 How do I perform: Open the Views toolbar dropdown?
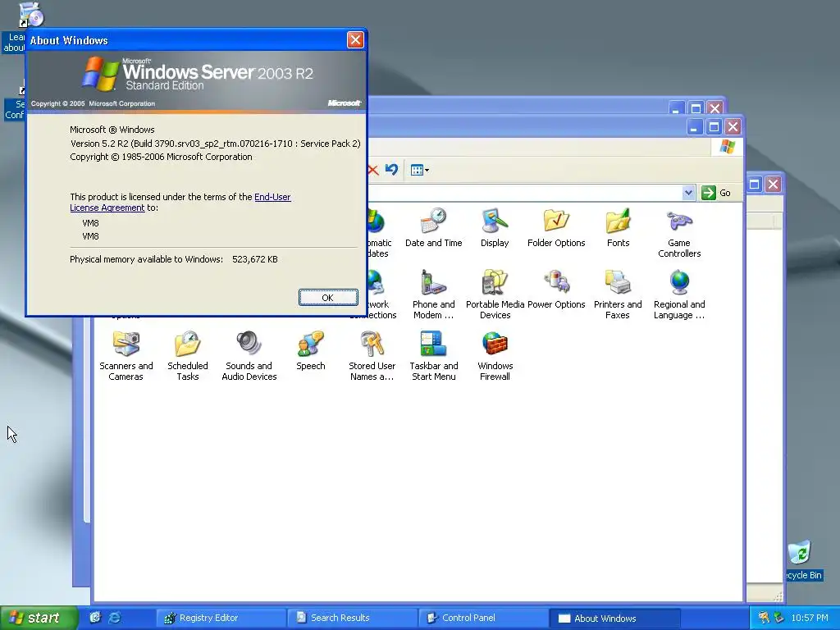[419, 170]
